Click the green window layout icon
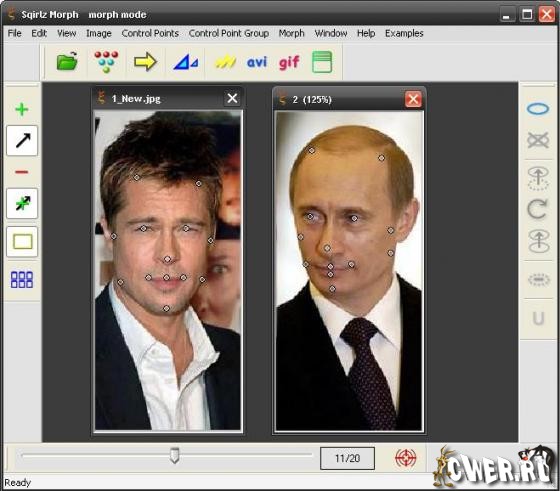 click(x=322, y=62)
